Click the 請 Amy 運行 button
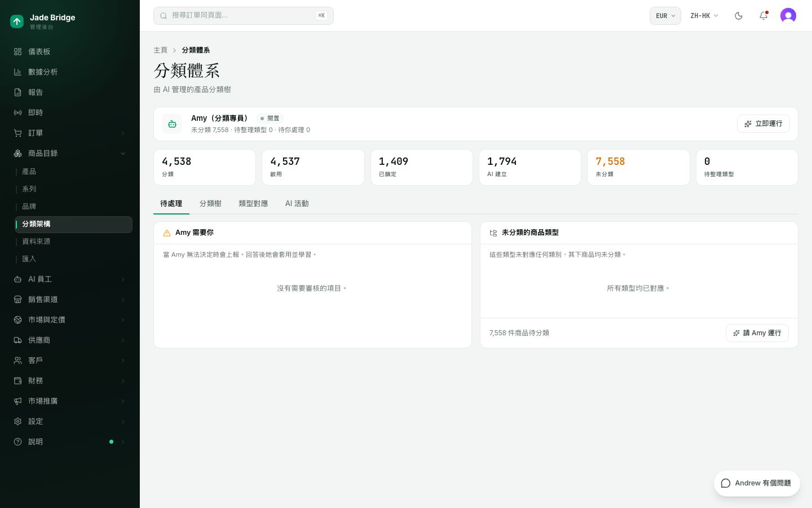This screenshot has height=508, width=812. click(x=757, y=333)
